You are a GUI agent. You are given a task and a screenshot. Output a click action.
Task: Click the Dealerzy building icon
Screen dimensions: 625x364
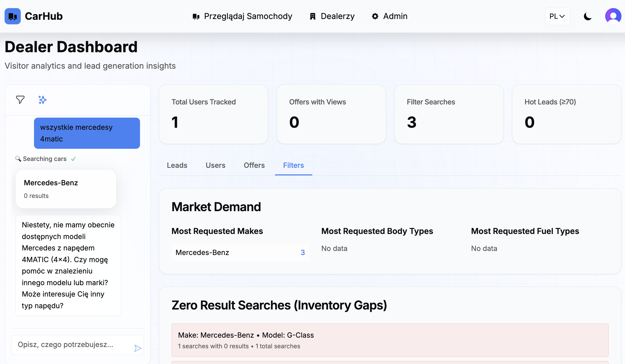pyautogui.click(x=313, y=16)
